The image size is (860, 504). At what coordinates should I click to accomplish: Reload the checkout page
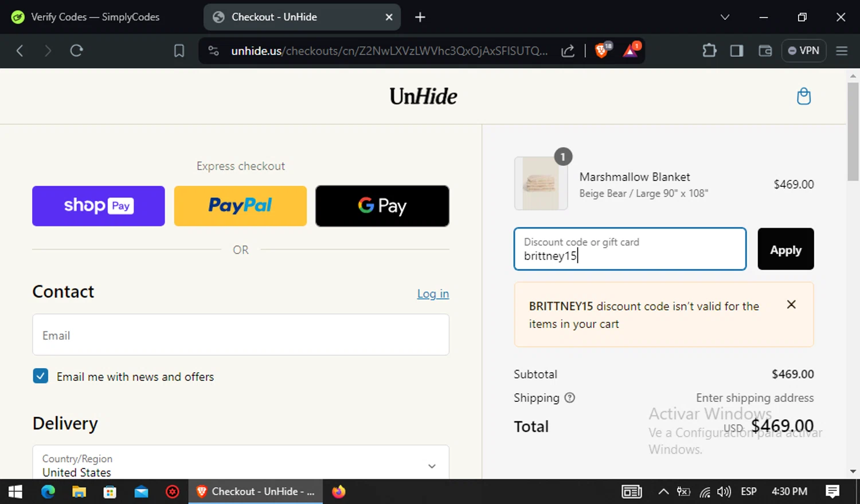click(x=76, y=50)
